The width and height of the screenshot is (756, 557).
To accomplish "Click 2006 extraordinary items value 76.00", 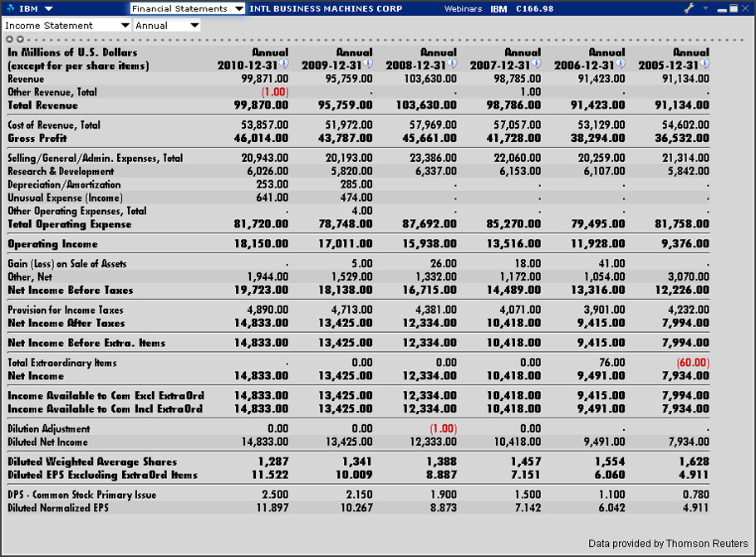I will coord(611,362).
